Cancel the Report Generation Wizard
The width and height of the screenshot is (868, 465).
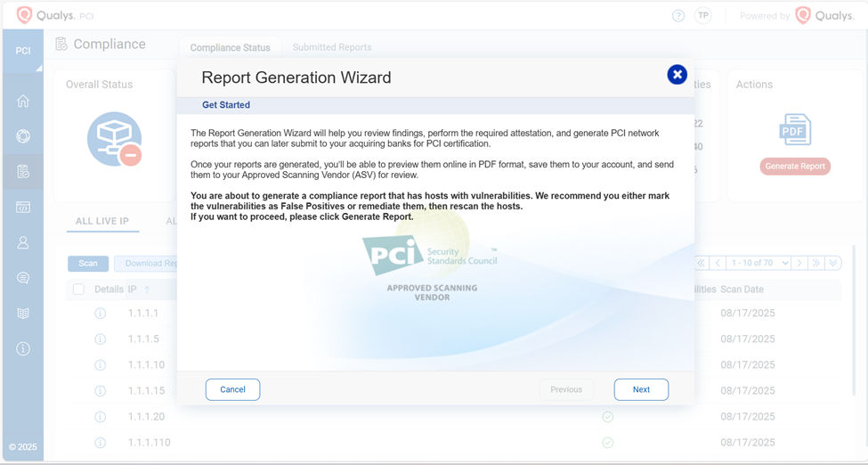pos(232,389)
